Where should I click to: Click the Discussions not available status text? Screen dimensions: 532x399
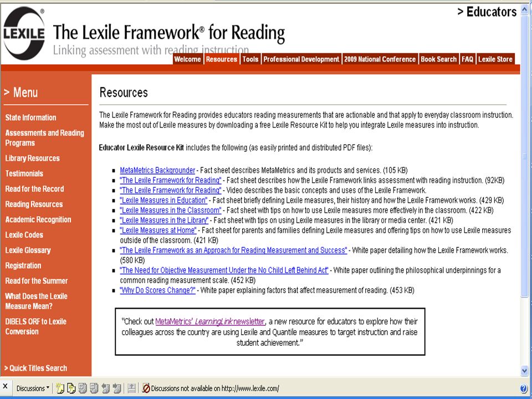[215, 388]
